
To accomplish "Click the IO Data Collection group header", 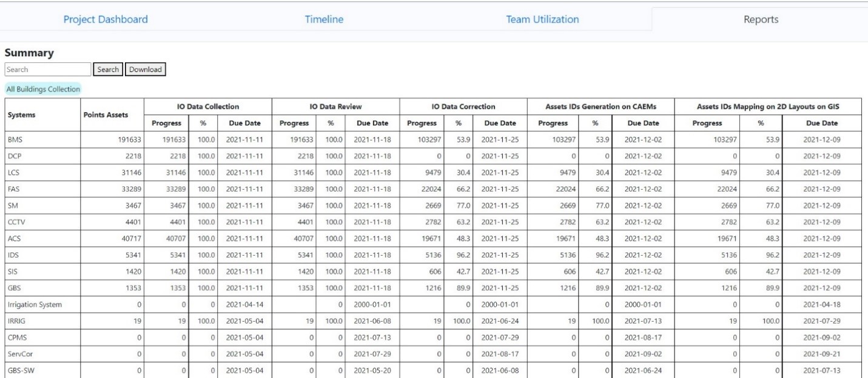I will click(208, 107).
